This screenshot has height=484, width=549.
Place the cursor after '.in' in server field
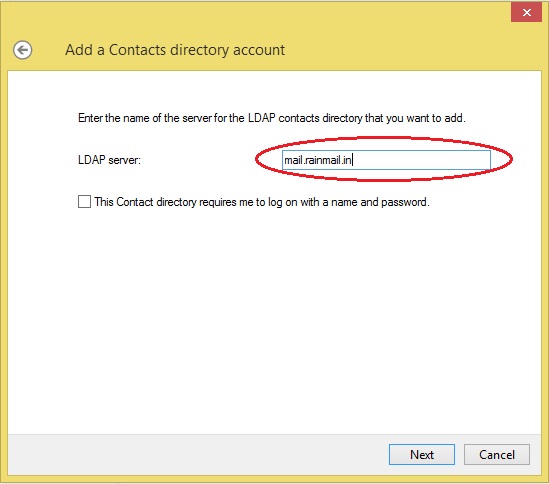[x=352, y=160]
